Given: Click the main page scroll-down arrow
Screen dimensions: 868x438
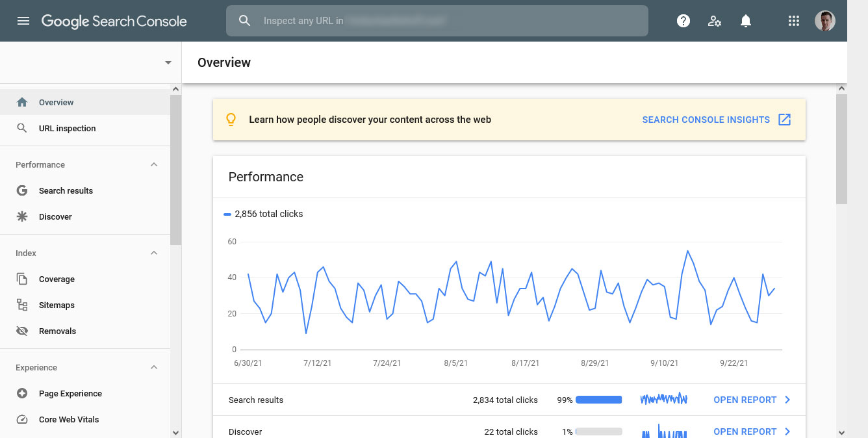Looking at the screenshot, I should pos(842,432).
